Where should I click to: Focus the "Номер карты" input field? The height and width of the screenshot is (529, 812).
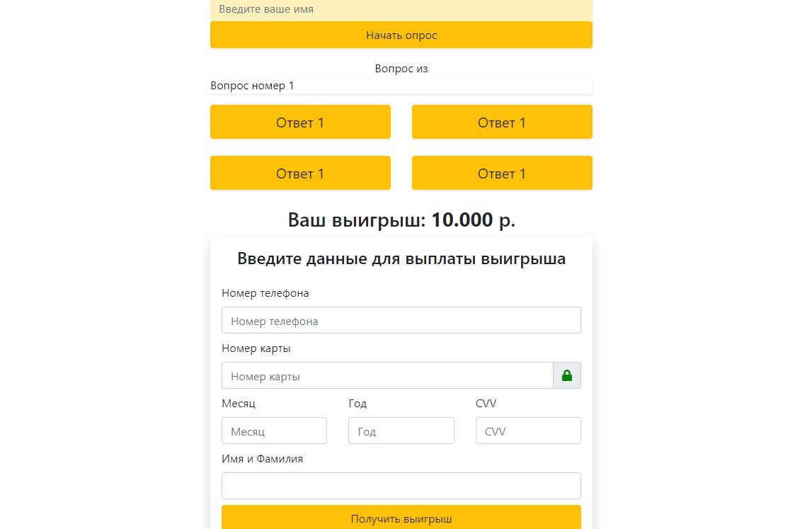[387, 376]
